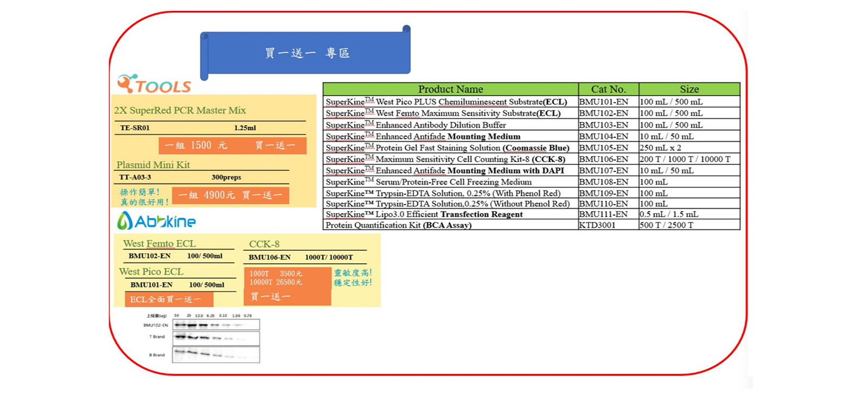Screen dimensions: 868x407
Task: Click the KTD3001 catalog cell
Action: pos(609,225)
